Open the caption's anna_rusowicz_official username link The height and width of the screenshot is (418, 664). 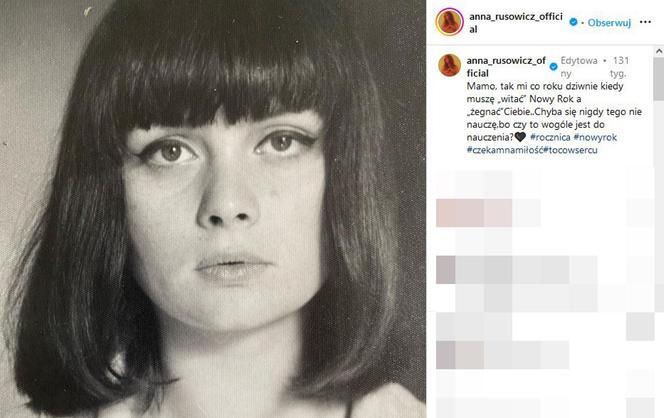tap(506, 67)
